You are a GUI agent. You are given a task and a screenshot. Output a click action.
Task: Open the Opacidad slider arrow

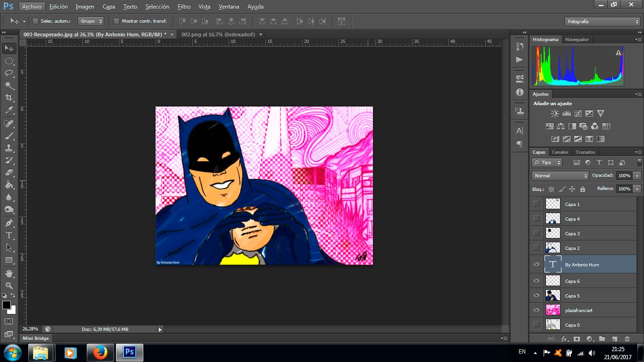tap(637, 175)
